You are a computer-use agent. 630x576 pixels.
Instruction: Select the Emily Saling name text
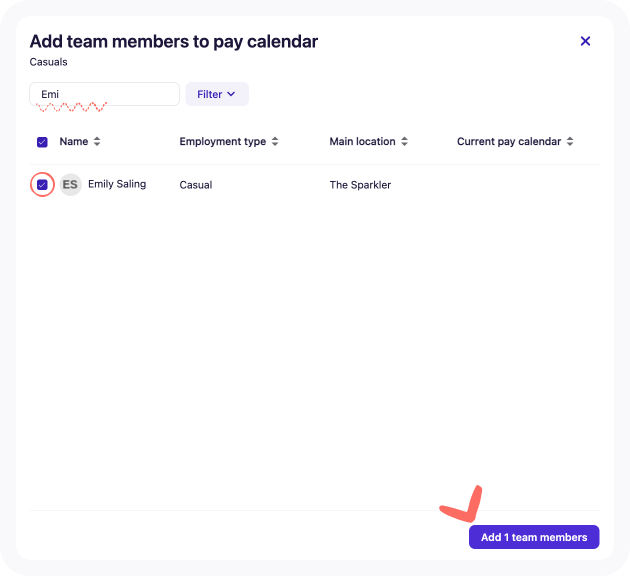117,184
